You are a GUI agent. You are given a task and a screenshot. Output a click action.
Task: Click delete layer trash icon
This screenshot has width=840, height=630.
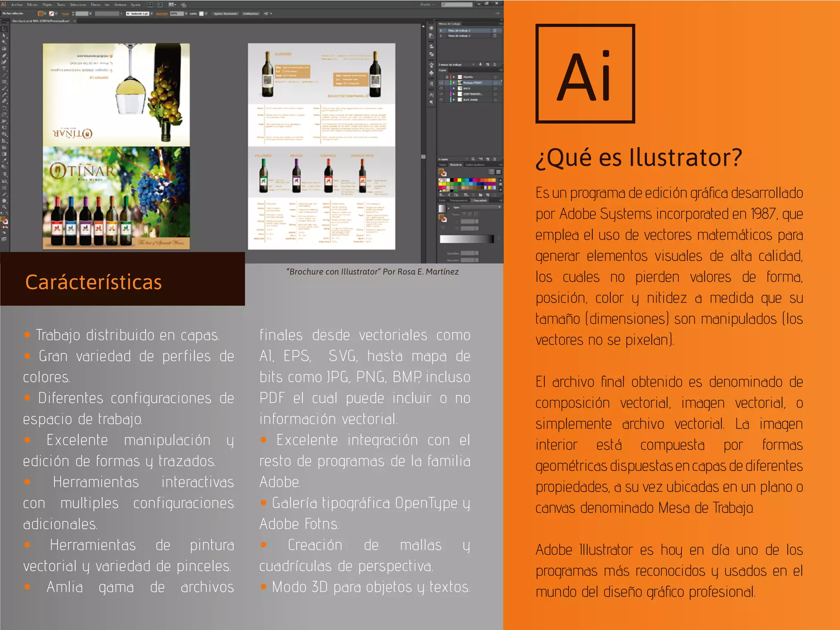tap(495, 159)
